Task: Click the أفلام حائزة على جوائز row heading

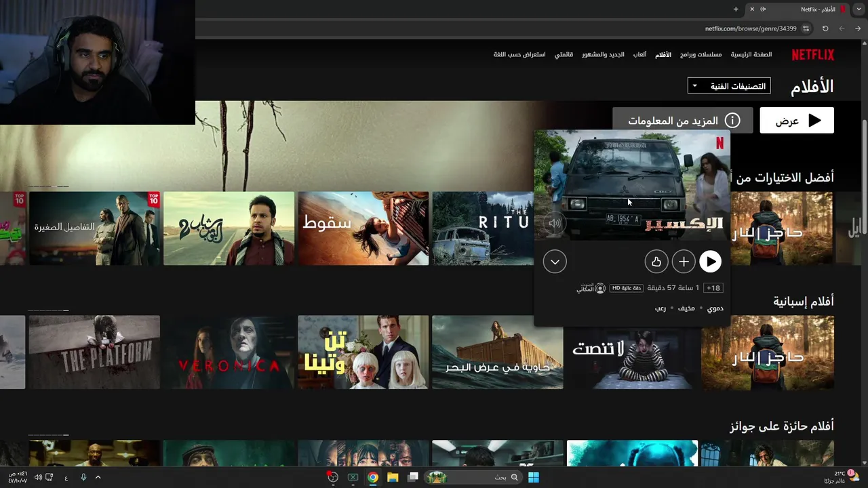Action: click(x=781, y=426)
